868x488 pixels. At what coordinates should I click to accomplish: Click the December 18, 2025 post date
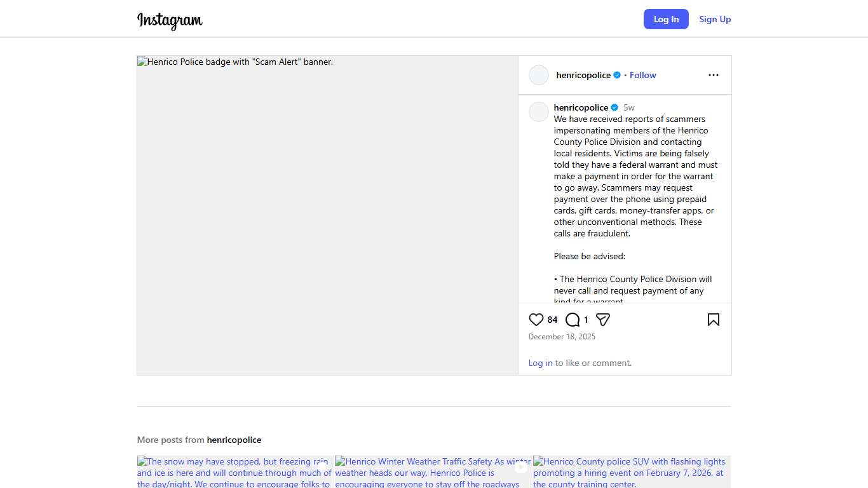(x=562, y=337)
